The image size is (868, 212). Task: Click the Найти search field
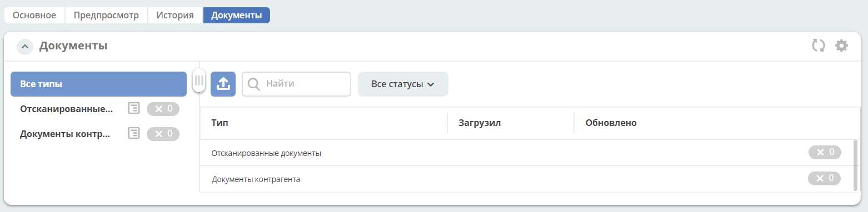coord(296,84)
